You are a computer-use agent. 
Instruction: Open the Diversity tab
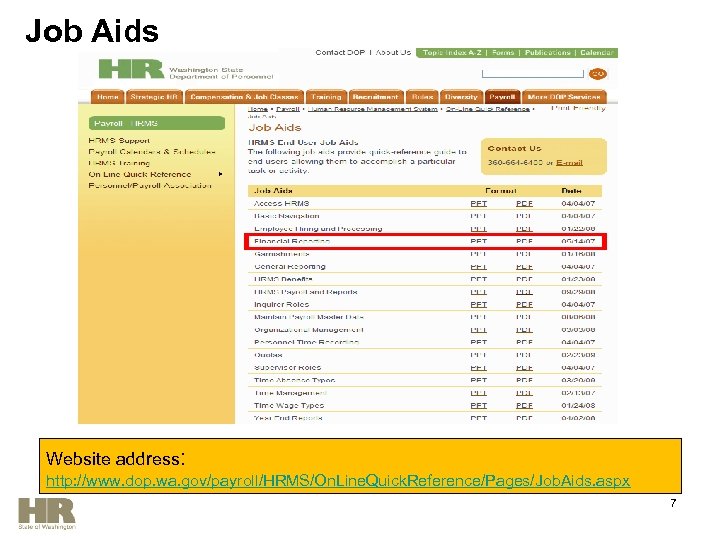461,97
